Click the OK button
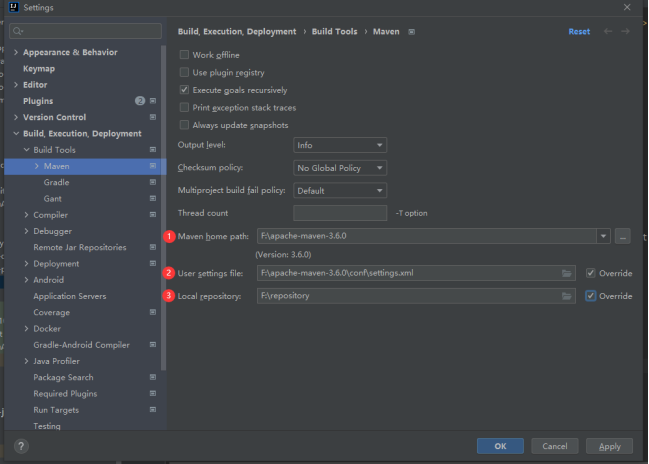Viewport: 649px width, 464px height. tap(500, 446)
